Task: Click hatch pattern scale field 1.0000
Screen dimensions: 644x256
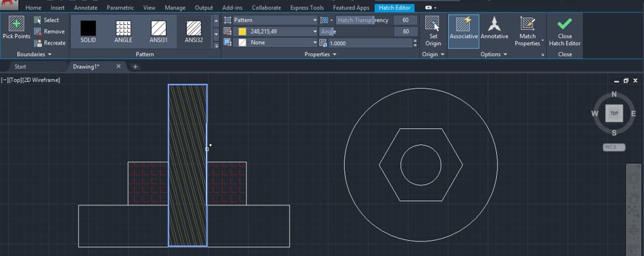Action: pos(370,43)
